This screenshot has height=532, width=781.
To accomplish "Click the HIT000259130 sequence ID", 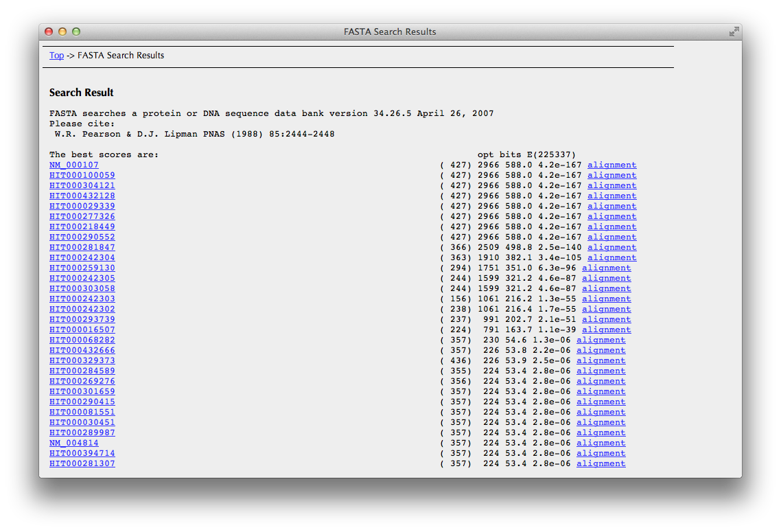I will pyautogui.click(x=82, y=268).
